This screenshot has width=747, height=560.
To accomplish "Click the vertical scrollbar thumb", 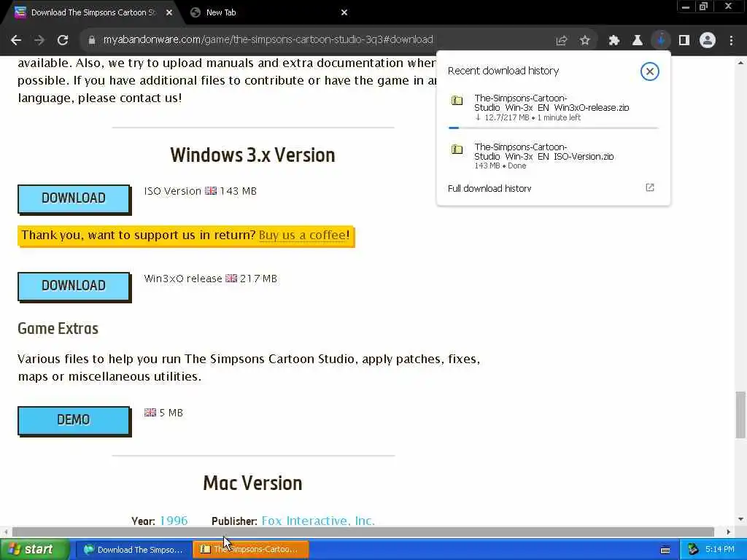I will (740, 415).
